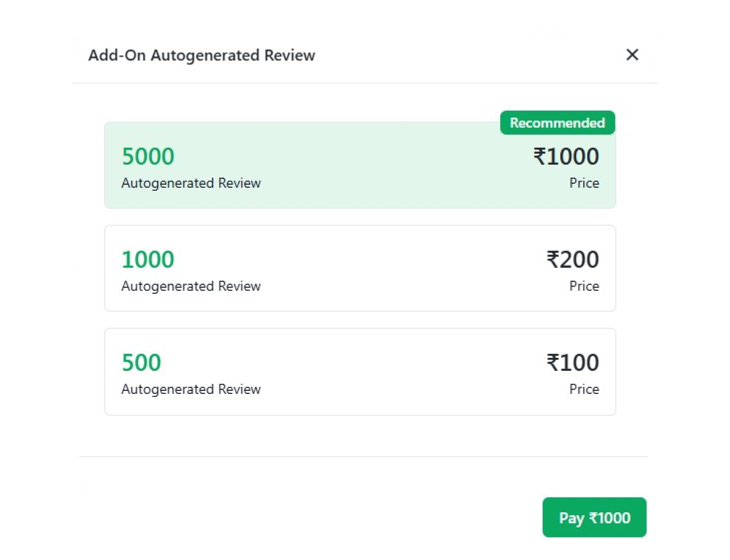Click the green Recommended badge
Image resolution: width=730 pixels, height=560 pixels.
pos(557,123)
